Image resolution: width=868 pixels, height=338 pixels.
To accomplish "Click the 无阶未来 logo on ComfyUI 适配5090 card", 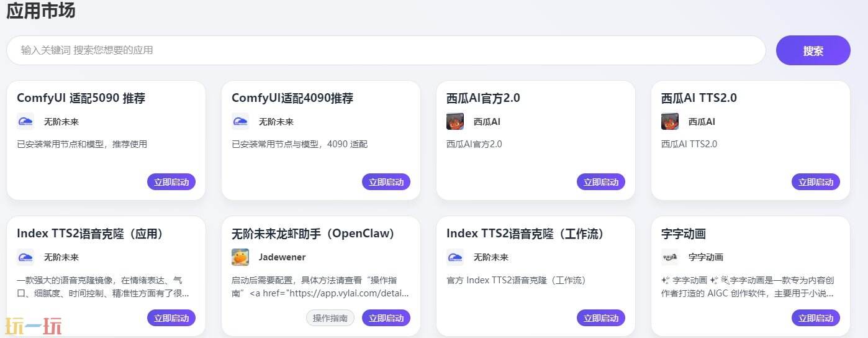I will click(25, 121).
